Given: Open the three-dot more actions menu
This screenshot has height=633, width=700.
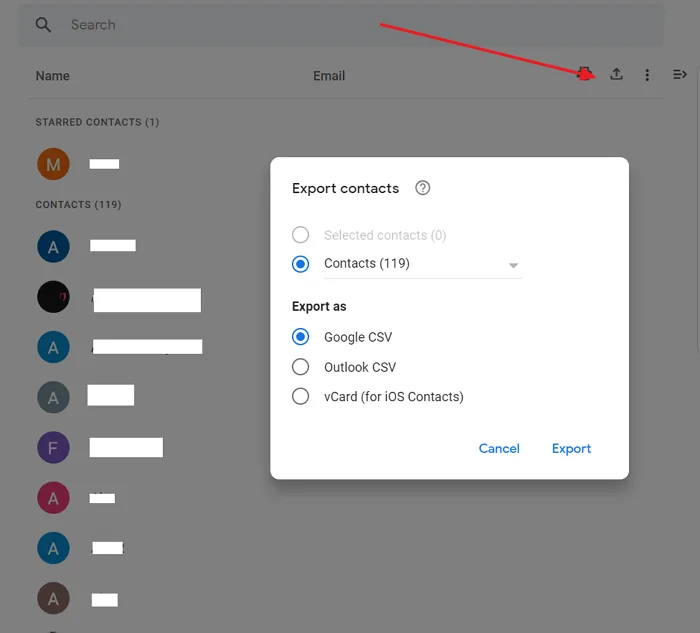Looking at the screenshot, I should tap(647, 75).
